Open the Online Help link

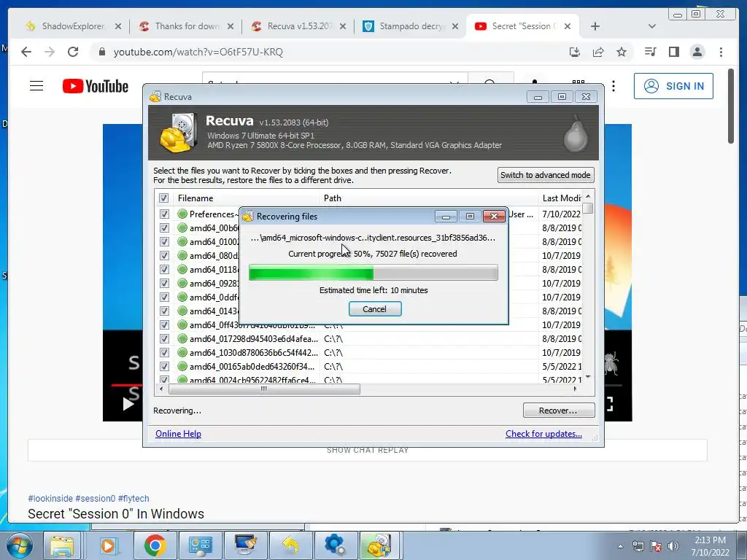click(x=178, y=434)
